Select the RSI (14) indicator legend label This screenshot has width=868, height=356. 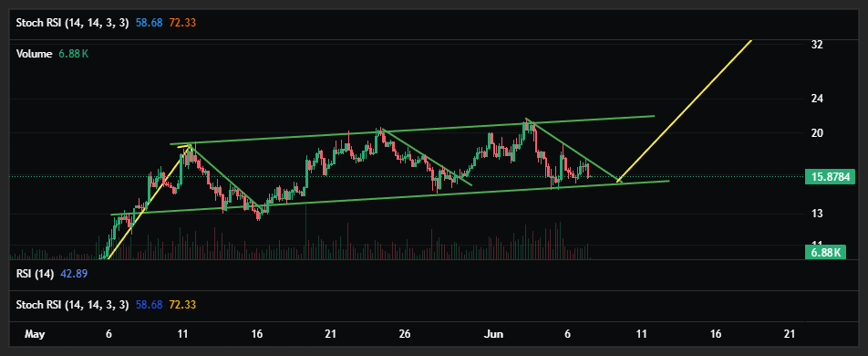[35, 274]
